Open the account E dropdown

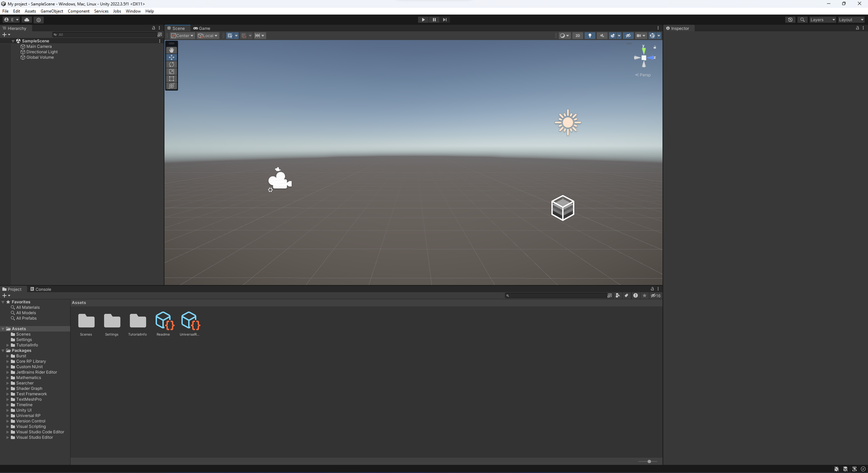(x=12, y=20)
